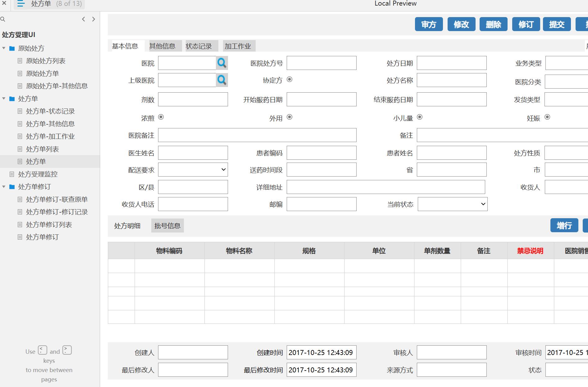Close the sidebar with the X icon
This screenshot has height=387, width=588.
pos(4,3)
